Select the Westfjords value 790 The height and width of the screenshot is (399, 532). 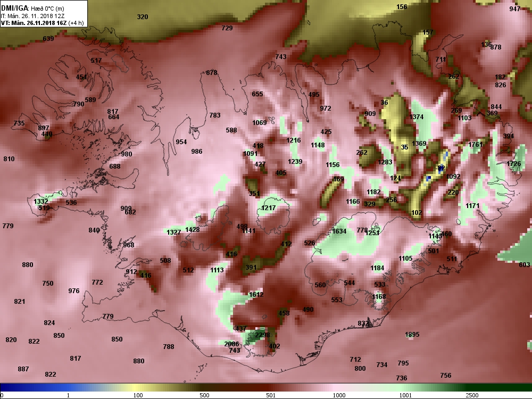(78, 104)
